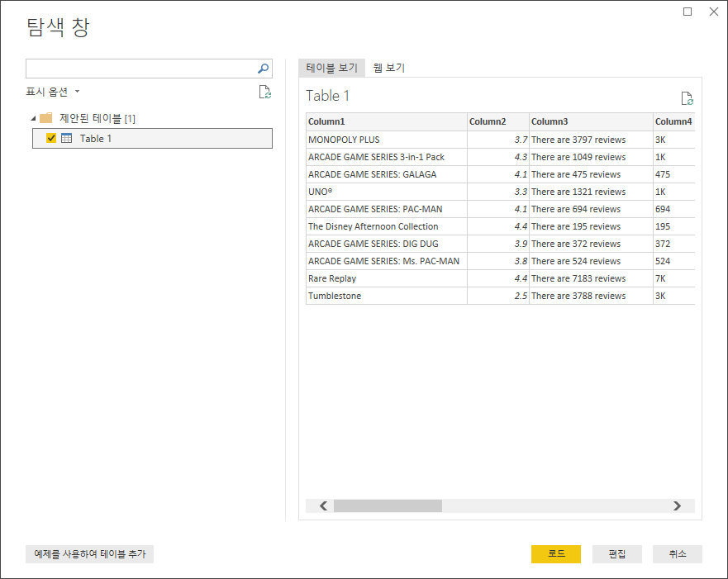Refresh the navigator list with page-refresh icon
The height and width of the screenshot is (579, 728).
coord(264,92)
